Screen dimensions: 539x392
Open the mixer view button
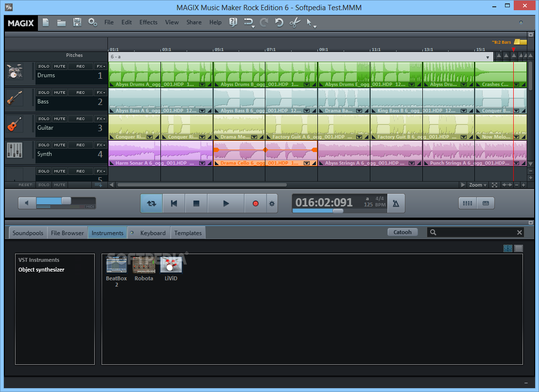click(468, 204)
